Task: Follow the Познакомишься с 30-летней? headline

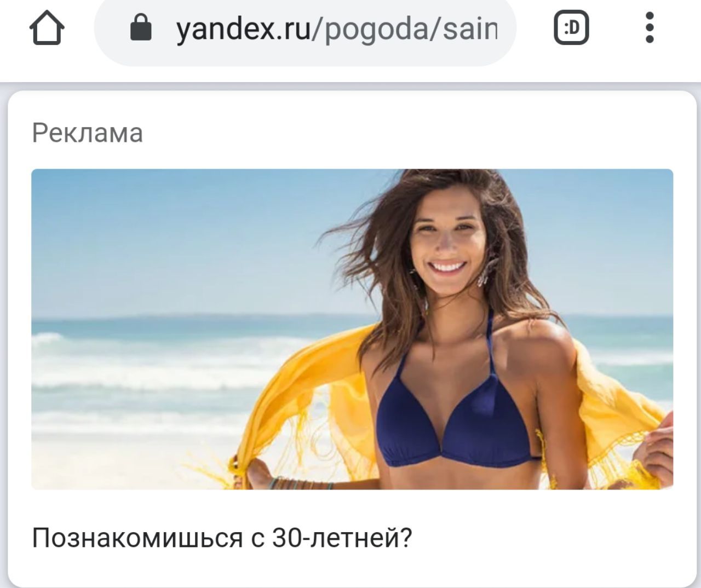Action: pyautogui.click(x=222, y=538)
